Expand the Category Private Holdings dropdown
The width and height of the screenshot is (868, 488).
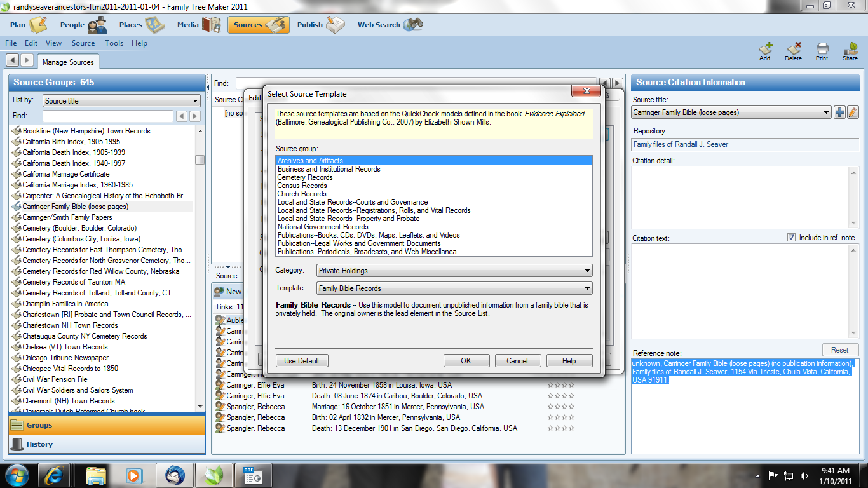coord(454,271)
